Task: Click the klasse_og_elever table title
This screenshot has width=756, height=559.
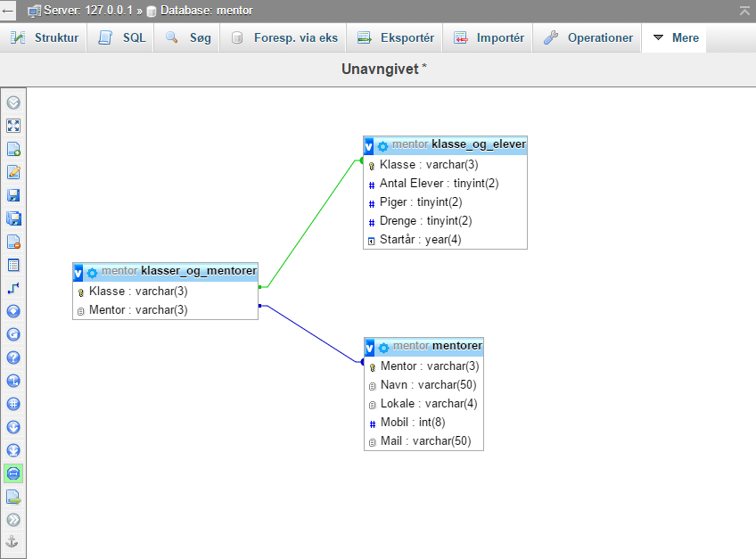Action: point(459,144)
